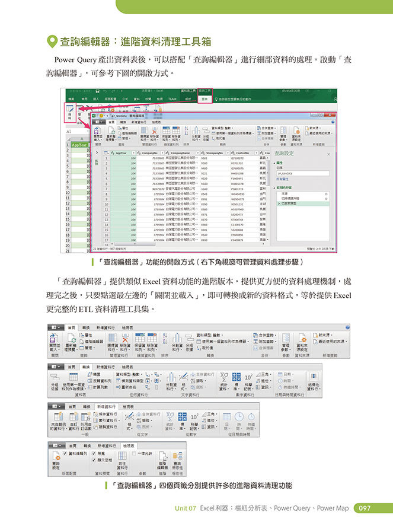
Task: Select 已變更類型 step in applied steps list
Action: tap(303, 203)
